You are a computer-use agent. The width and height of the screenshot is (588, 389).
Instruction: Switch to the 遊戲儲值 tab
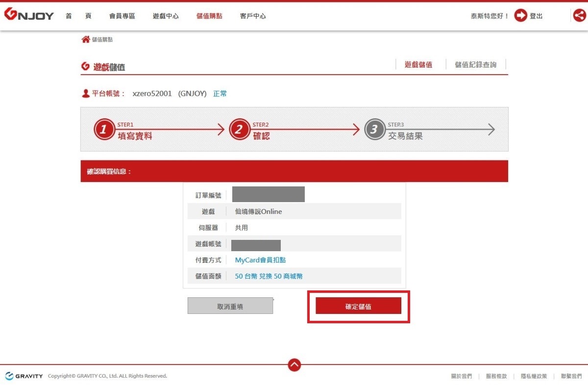418,64
